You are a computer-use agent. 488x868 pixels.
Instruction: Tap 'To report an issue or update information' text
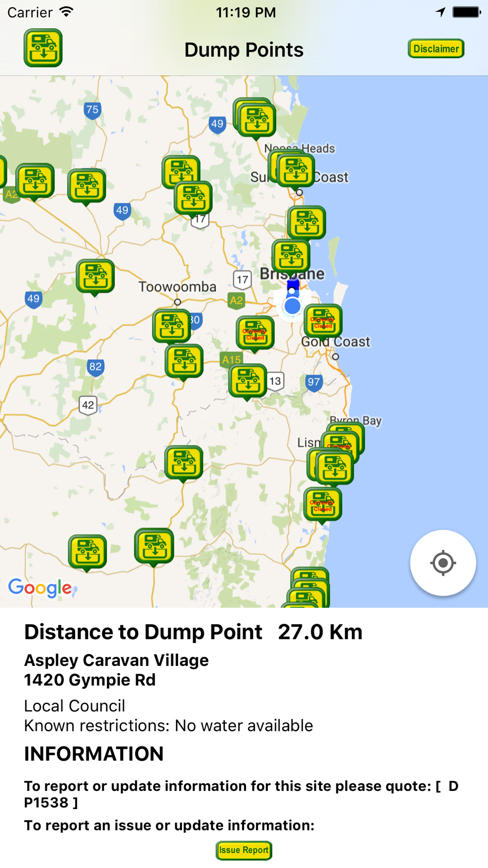(169, 826)
